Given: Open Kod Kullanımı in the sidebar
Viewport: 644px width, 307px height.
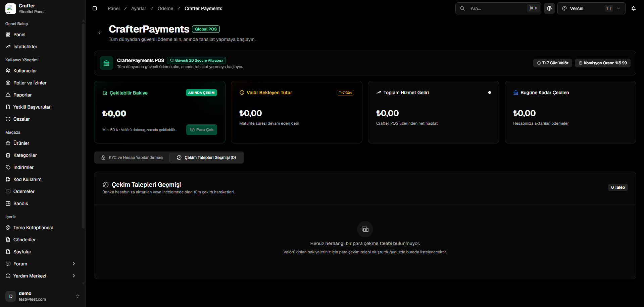Looking at the screenshot, I should pos(41,179).
